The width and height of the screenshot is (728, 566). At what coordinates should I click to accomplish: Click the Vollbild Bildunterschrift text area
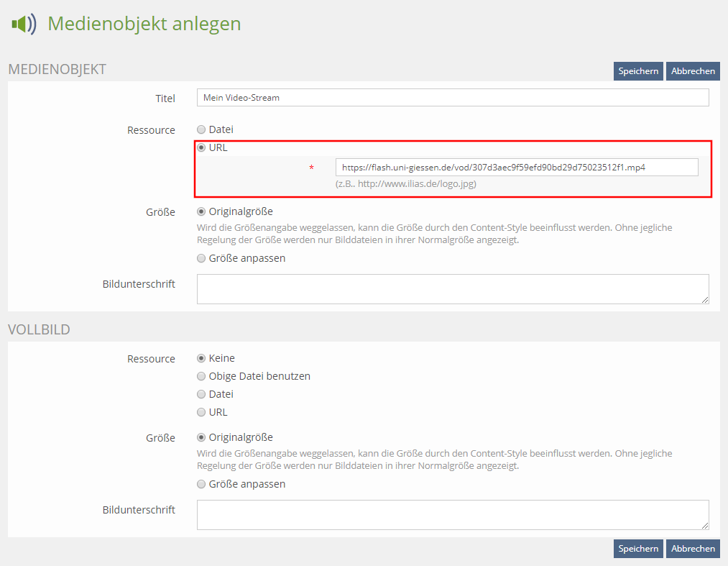(x=453, y=515)
